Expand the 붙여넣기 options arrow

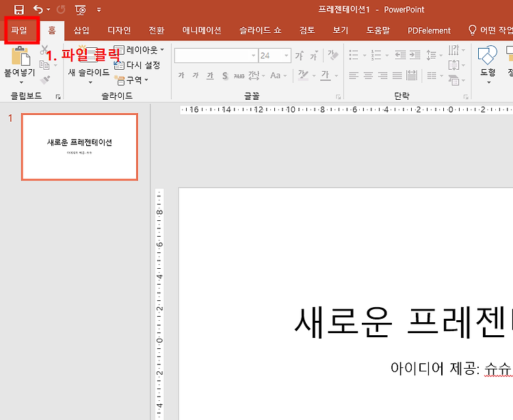click(x=22, y=83)
